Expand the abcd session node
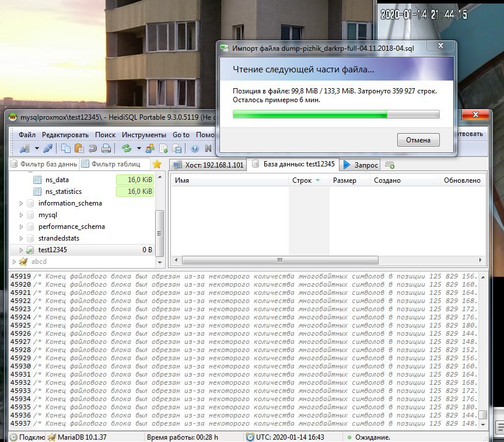Viewport: 504px width, 442px height. point(14,262)
